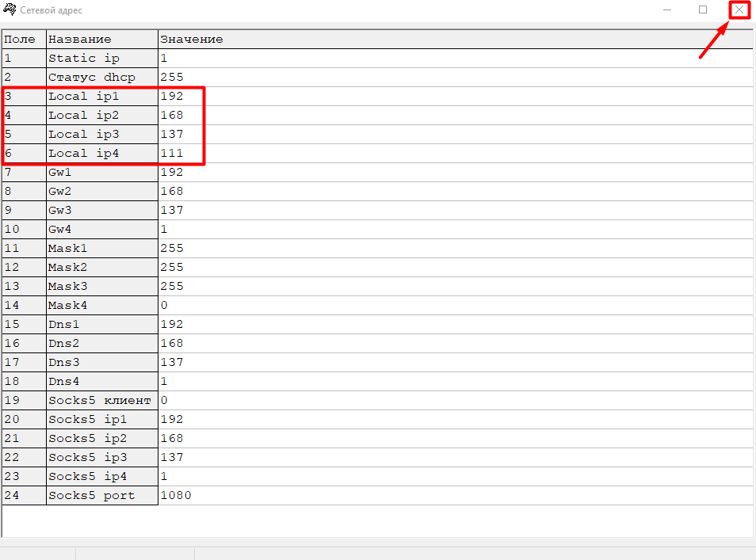Screen dimensions: 756x560
Task: Click the Local ip3 value 137
Action: click(x=456, y=135)
